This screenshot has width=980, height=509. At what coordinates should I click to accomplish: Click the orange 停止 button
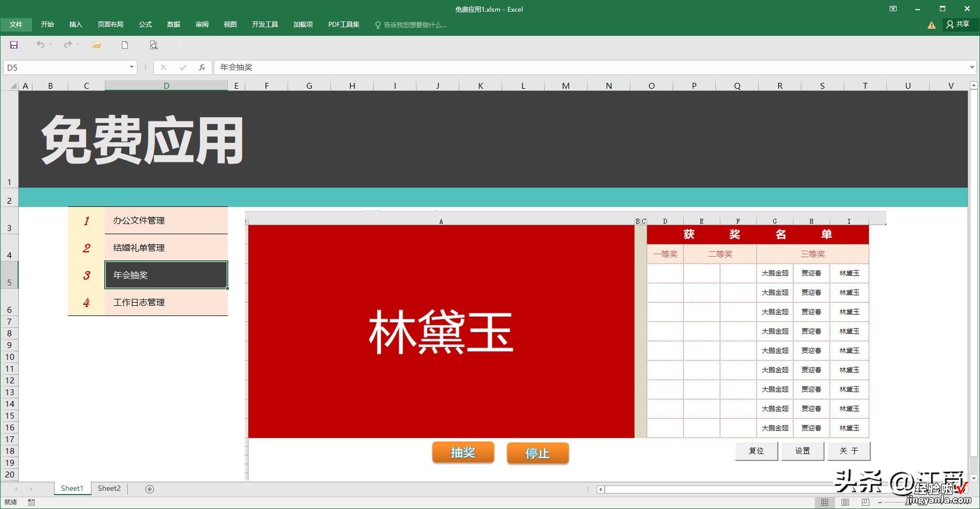click(x=538, y=453)
